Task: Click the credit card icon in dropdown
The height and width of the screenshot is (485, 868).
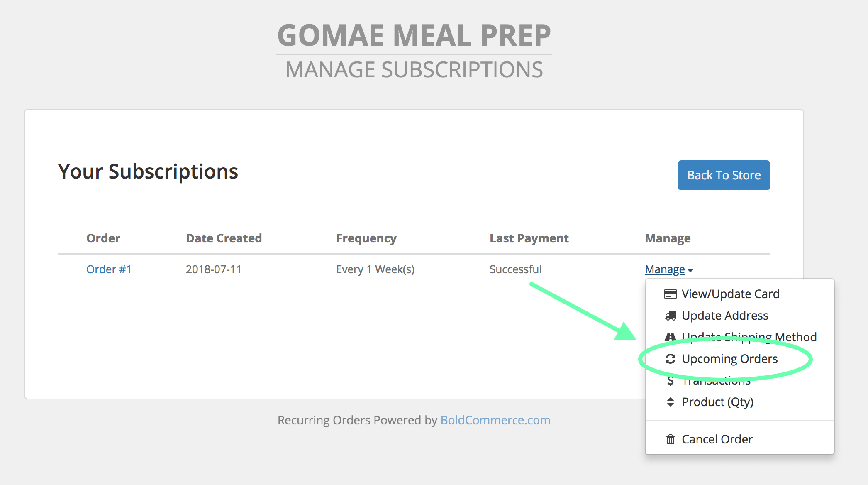Action: 670,294
